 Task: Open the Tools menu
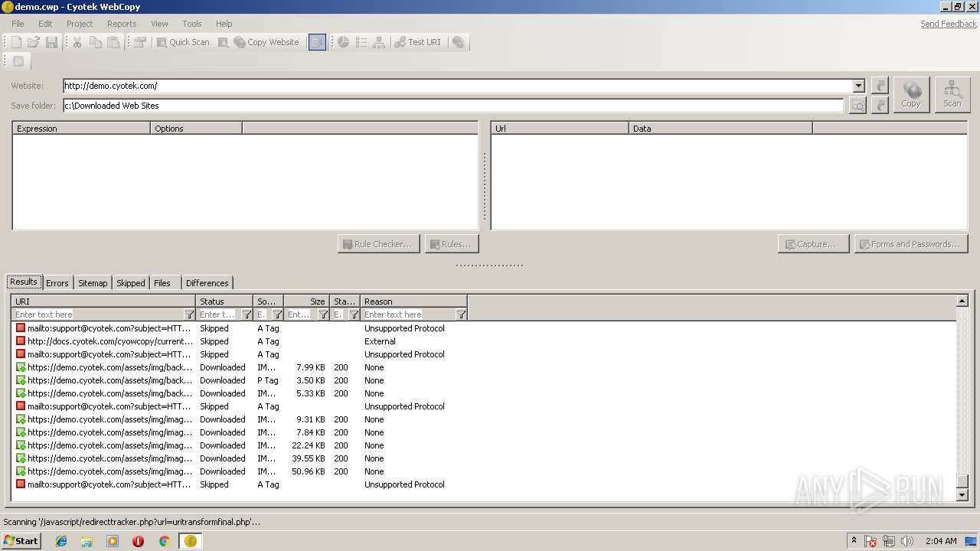tap(192, 24)
